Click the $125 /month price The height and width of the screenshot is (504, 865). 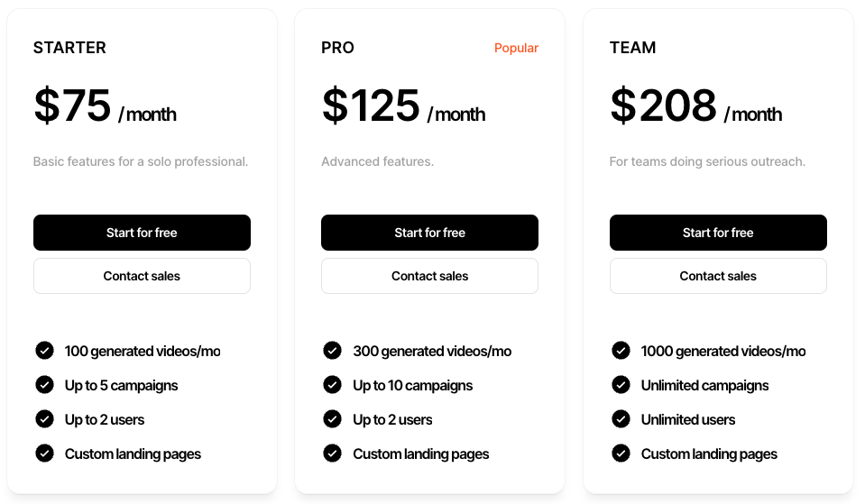click(x=403, y=106)
